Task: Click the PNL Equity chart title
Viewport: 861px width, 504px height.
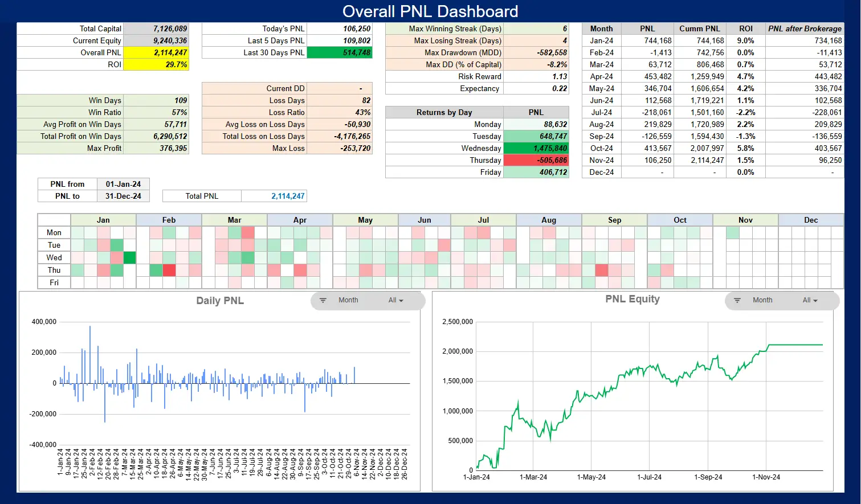Action: pyautogui.click(x=633, y=299)
